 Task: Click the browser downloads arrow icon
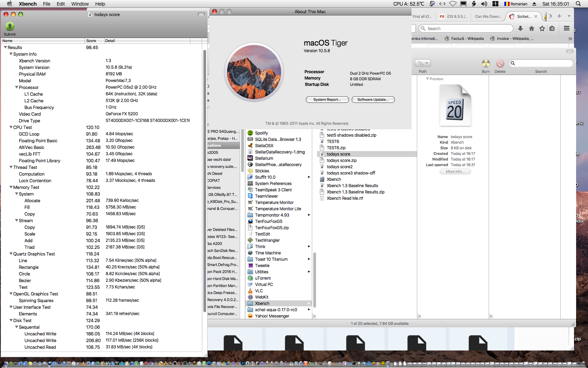coord(520,28)
